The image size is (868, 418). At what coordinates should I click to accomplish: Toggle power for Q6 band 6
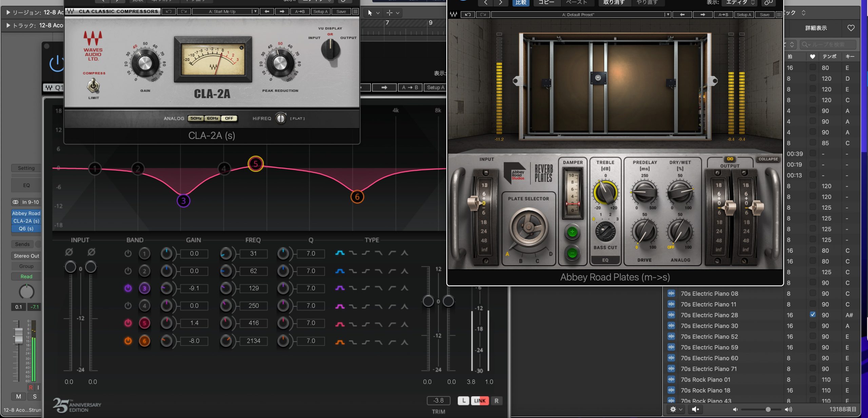[128, 341]
